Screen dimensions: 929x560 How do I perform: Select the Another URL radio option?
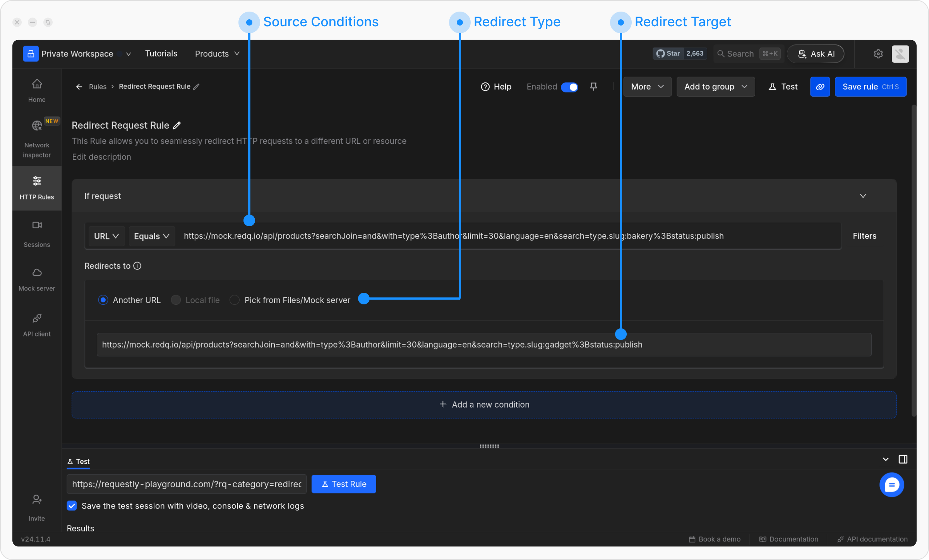(103, 300)
